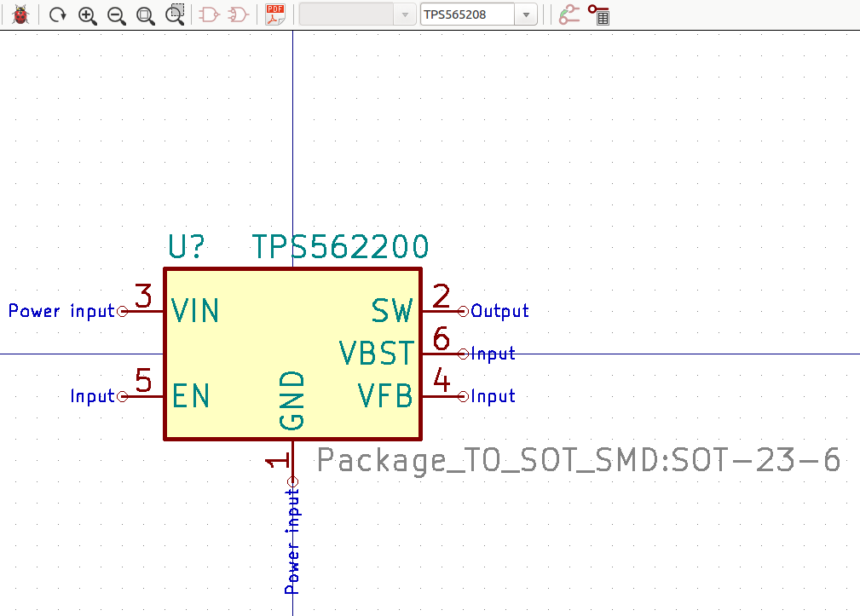Expand the TPS565208 dropdown arrow
This screenshot has height=616, width=860.
point(527,14)
